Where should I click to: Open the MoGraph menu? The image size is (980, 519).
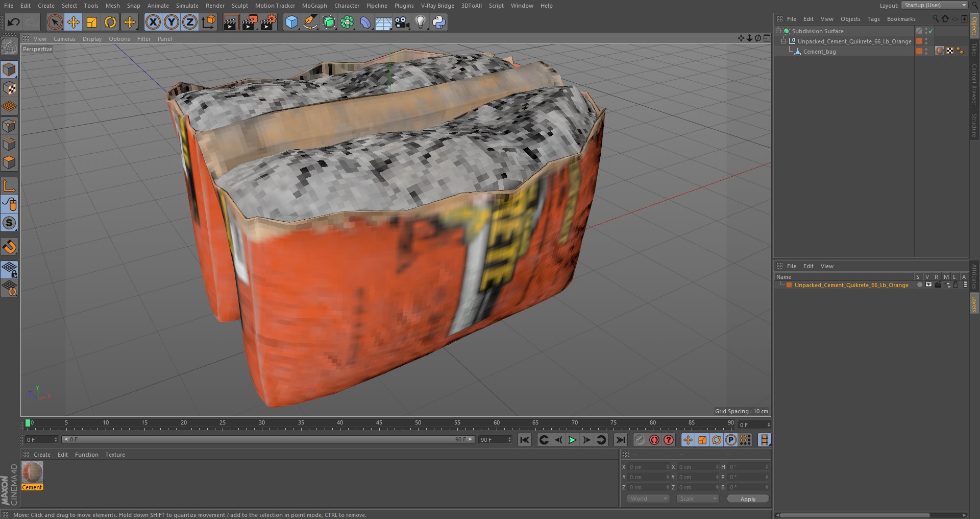[x=314, y=6]
